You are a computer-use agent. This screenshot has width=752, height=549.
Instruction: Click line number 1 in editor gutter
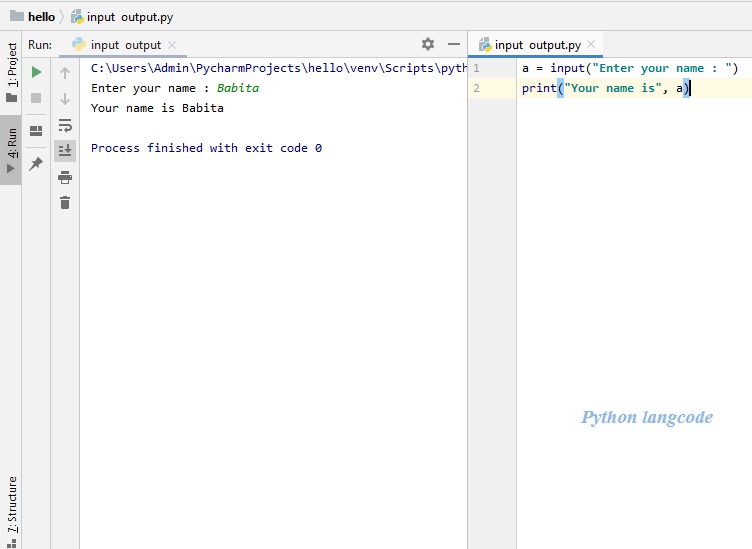(x=476, y=68)
